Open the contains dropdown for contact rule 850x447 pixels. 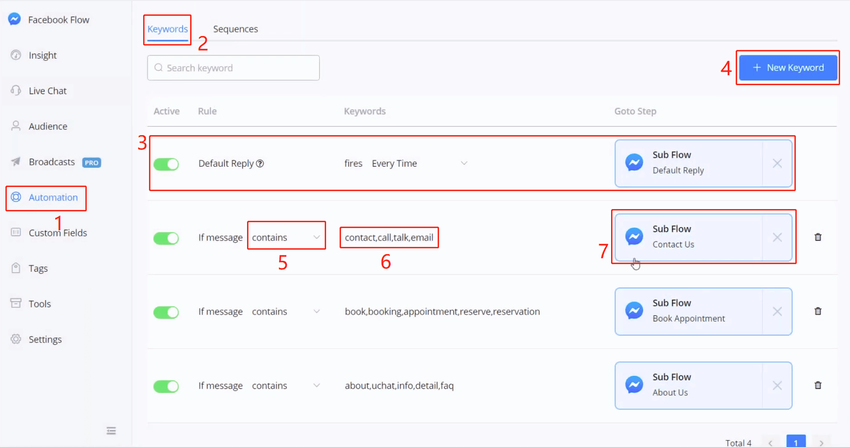point(317,238)
